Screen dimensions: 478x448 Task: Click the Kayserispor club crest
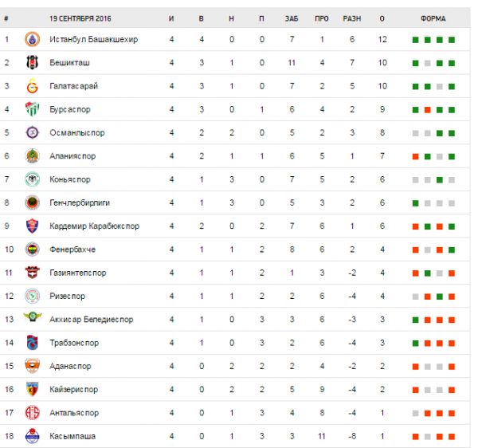[x=33, y=390]
